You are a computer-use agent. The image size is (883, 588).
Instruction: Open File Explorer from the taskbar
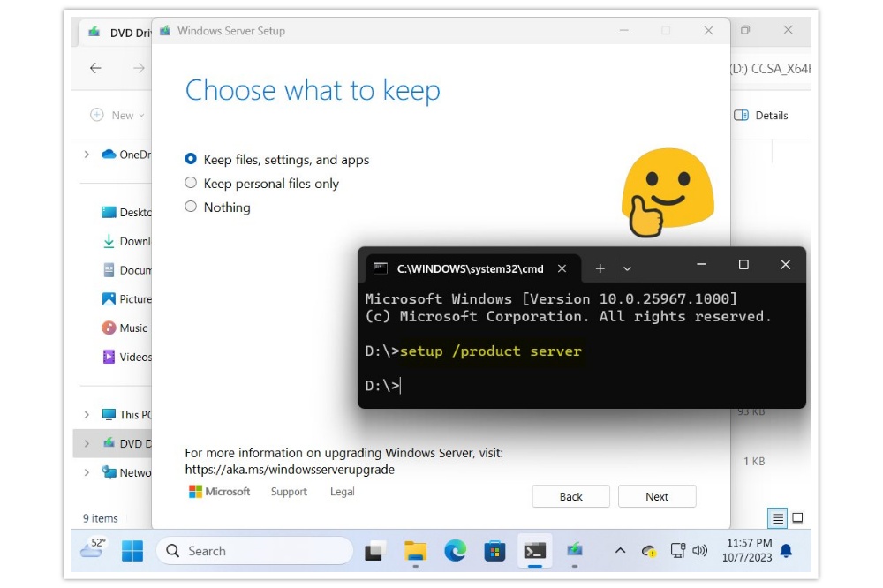click(415, 551)
